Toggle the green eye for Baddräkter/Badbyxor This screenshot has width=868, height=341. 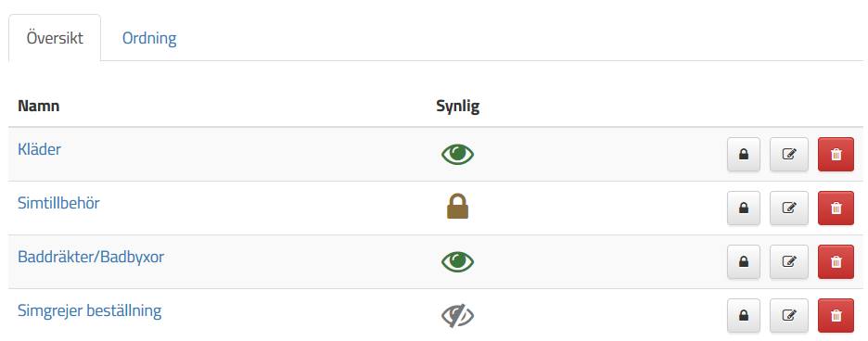click(458, 262)
